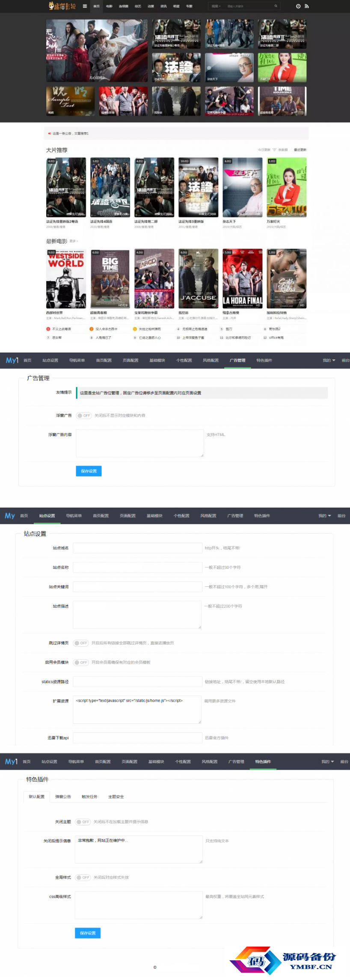The height and width of the screenshot is (980, 350).
Task: Open 我的 dropdown in 广告管理 panel
Action: tap(329, 360)
